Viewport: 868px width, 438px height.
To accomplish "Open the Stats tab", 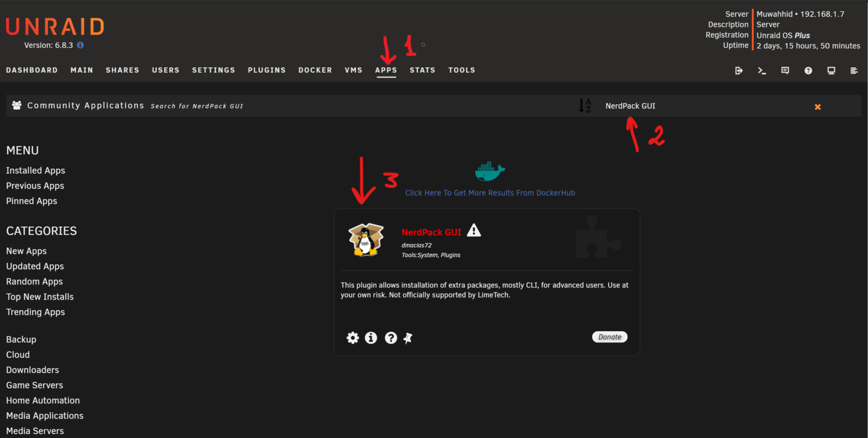I will 423,70.
